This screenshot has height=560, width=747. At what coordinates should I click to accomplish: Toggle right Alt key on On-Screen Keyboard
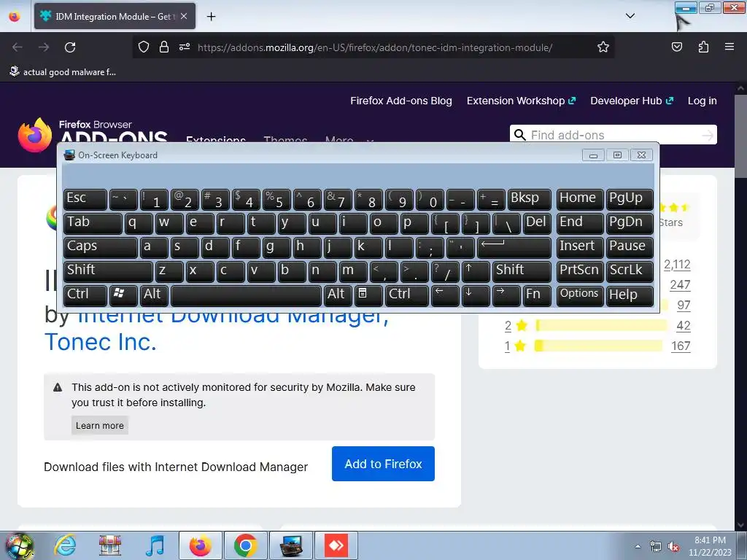pos(337,295)
